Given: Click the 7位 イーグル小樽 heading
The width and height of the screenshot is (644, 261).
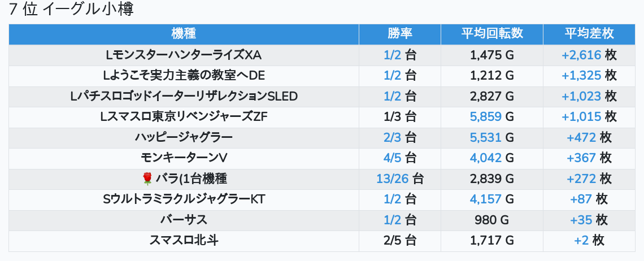Looking at the screenshot, I should point(75,10).
